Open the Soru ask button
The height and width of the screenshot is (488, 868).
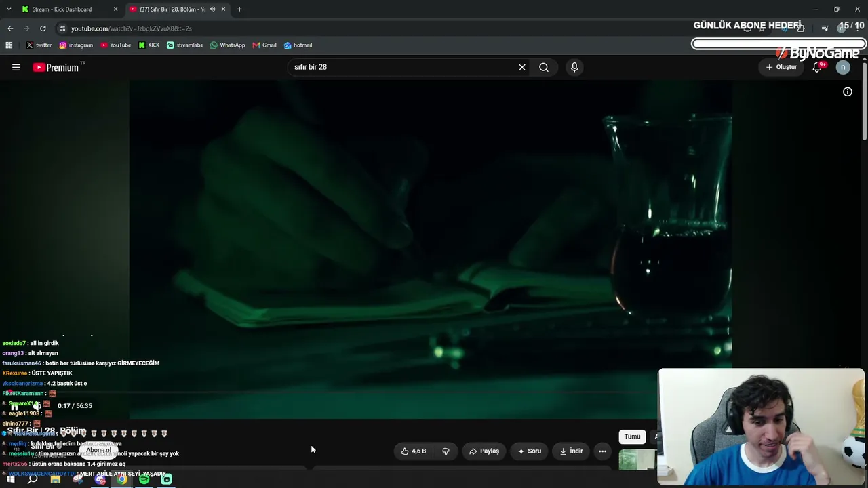click(530, 451)
